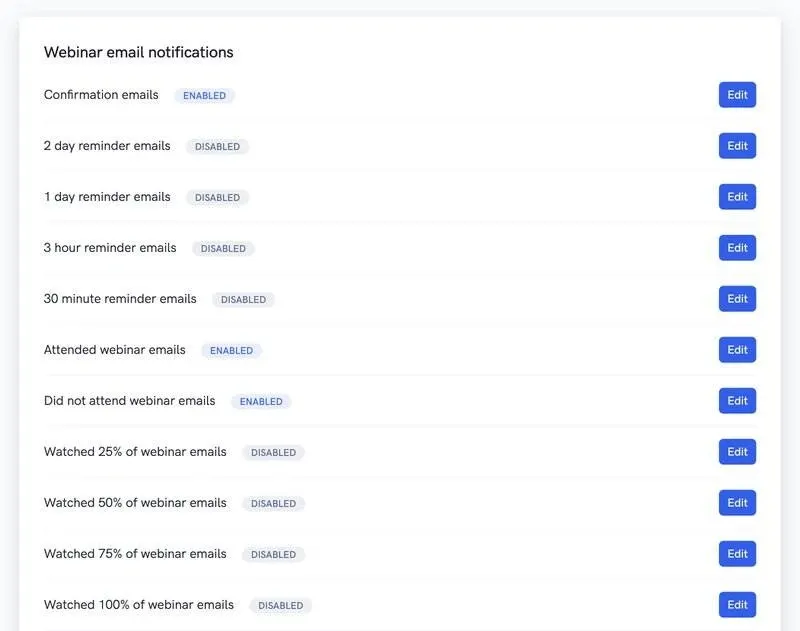Edit the 2 day reminder emails
This screenshot has height=631, width=800.
click(737, 146)
